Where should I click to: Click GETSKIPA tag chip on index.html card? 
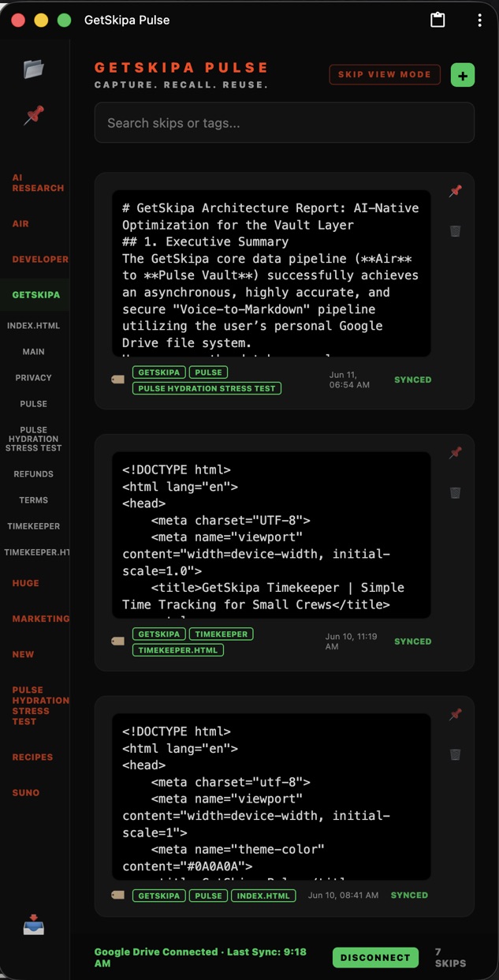click(159, 896)
